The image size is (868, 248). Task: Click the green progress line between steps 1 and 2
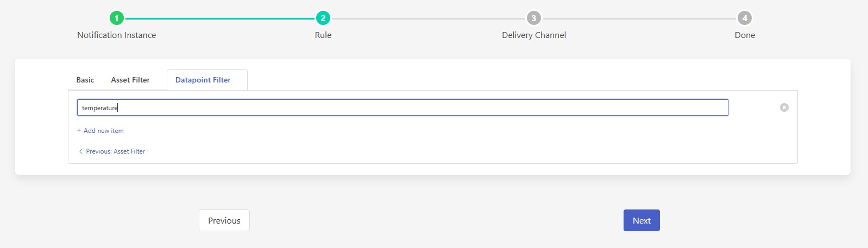[x=219, y=18]
